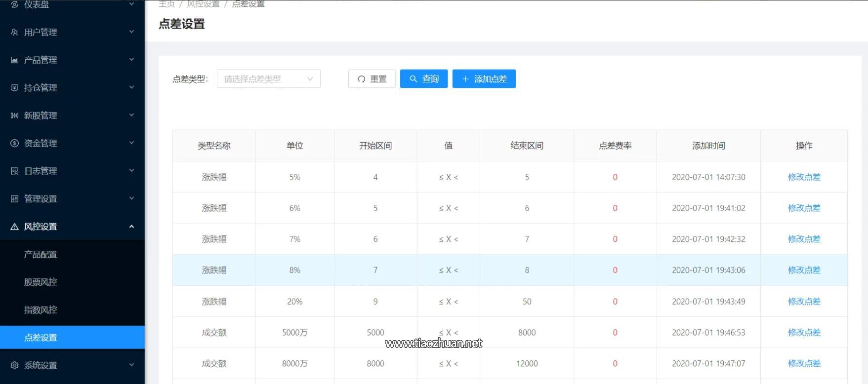This screenshot has height=384, width=868.
Task: Expand the 管理设置 menu chevron
Action: [x=131, y=198]
